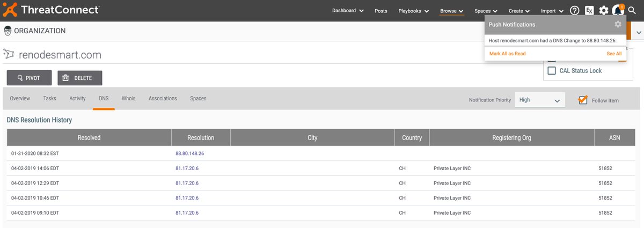Open 81.17.20.6 in the 10:46 EDT row

[187, 198]
